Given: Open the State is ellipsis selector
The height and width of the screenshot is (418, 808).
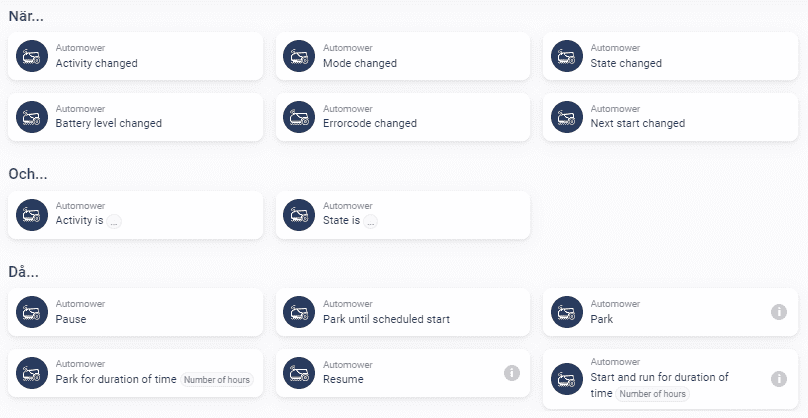Looking at the screenshot, I should [x=371, y=221].
